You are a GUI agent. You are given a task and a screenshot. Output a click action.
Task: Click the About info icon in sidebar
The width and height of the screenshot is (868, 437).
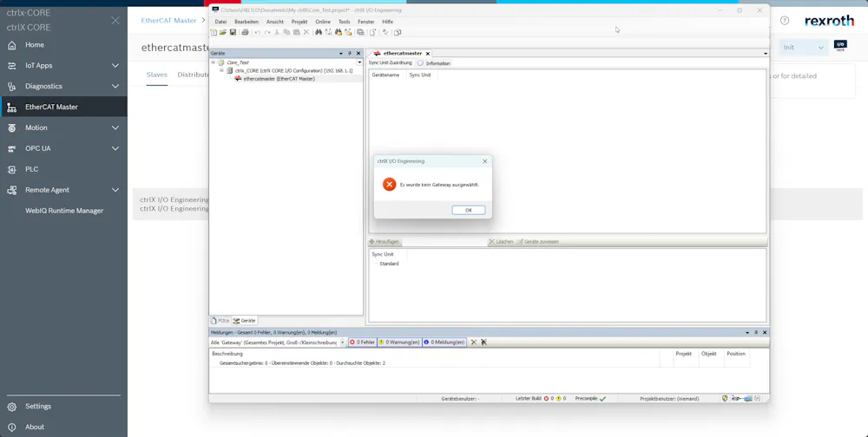[x=11, y=427]
